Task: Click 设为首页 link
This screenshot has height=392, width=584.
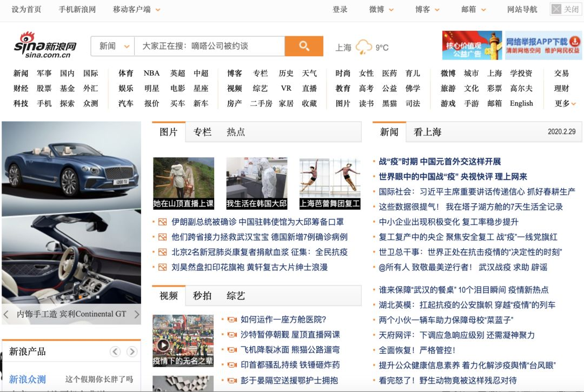Action: pyautogui.click(x=26, y=10)
